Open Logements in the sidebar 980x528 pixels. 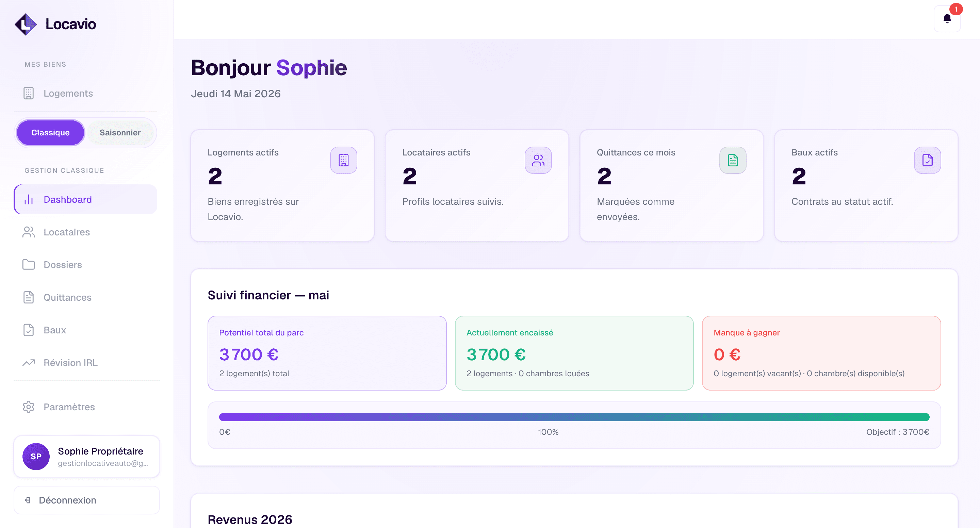click(x=86, y=93)
